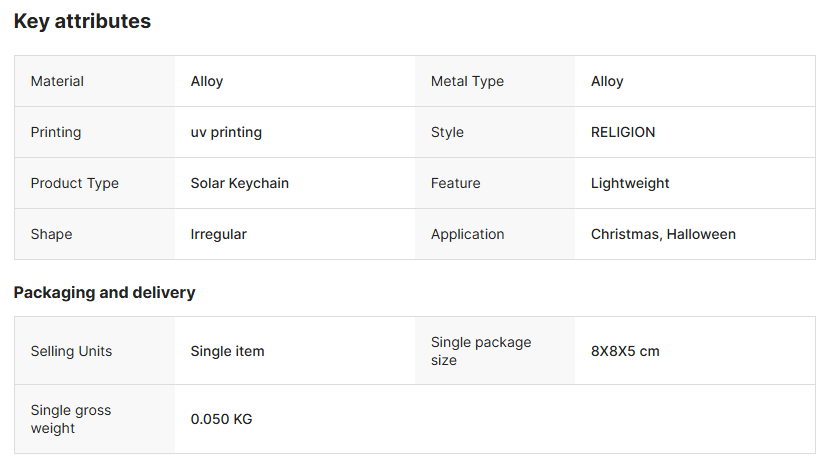Select the Single item selling unit value
This screenshot has height=464, width=826.
(x=227, y=351)
